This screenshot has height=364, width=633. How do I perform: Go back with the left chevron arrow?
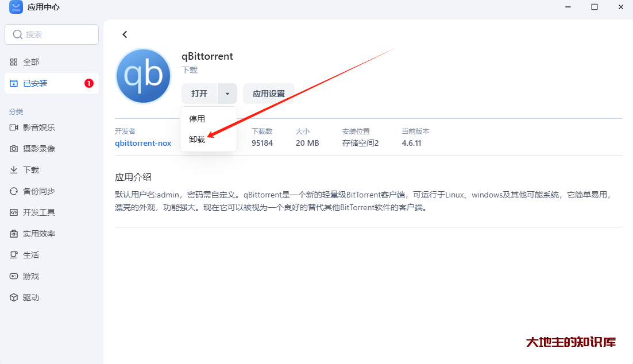tap(125, 34)
